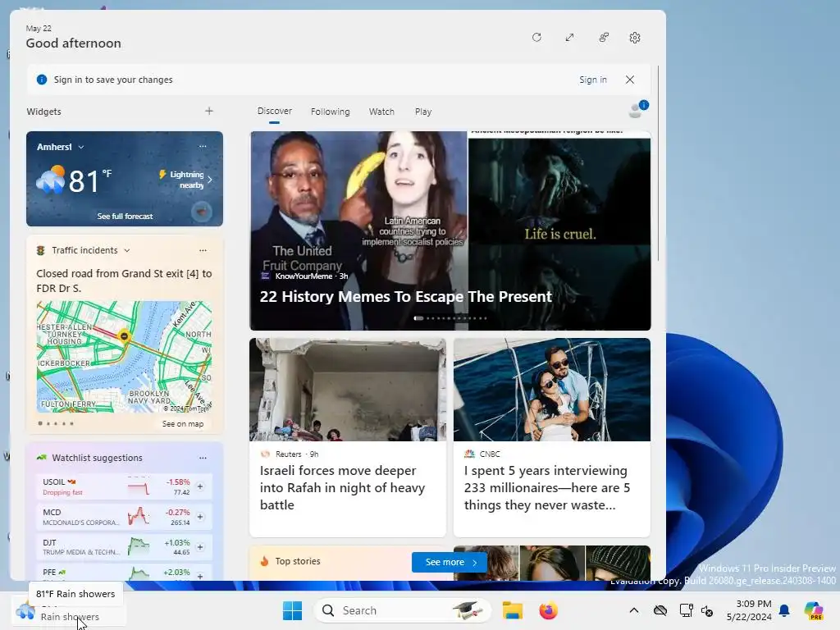The width and height of the screenshot is (840, 630).
Task: Refresh the widgets feed
Action: 536,38
